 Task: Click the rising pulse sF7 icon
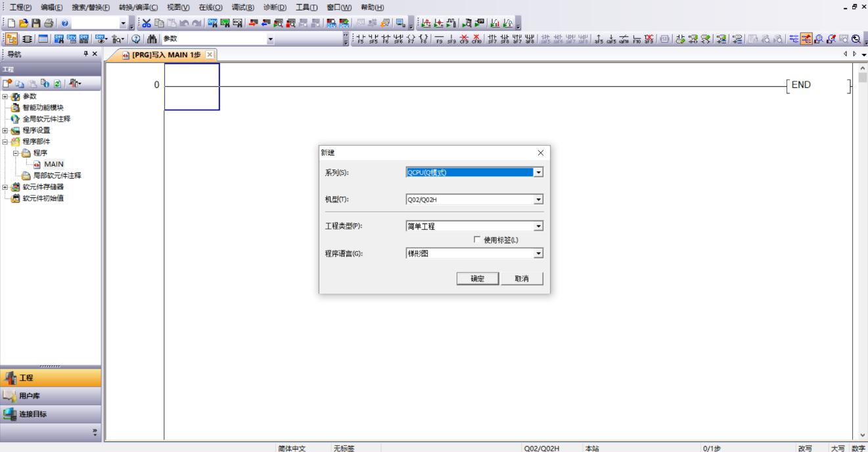tap(492, 39)
